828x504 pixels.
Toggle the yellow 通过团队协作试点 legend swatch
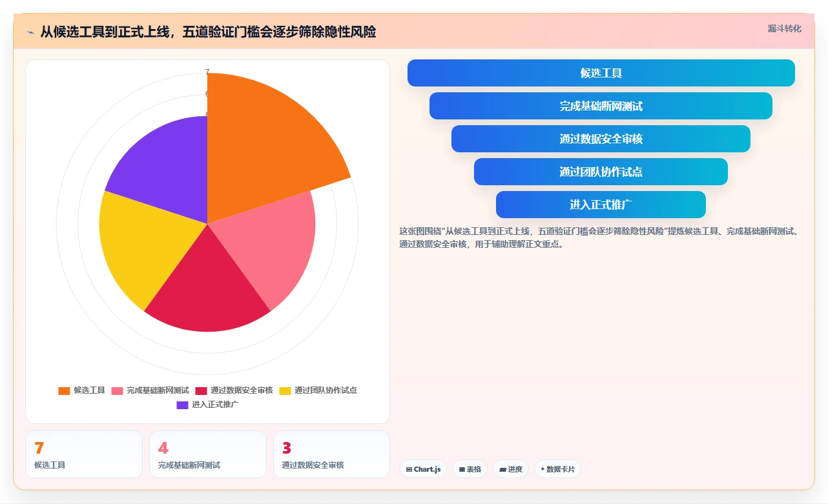(x=285, y=390)
